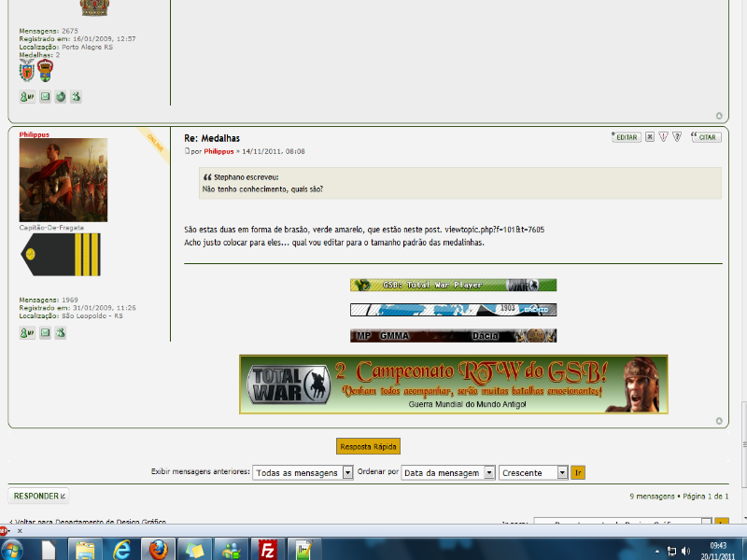Screen dimensions: 747x560
Task: Open the Windows Start orb
Action: tap(11, 548)
